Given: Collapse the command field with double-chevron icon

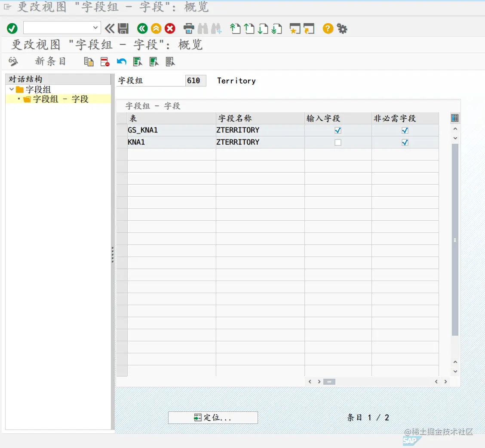Looking at the screenshot, I should [x=110, y=29].
